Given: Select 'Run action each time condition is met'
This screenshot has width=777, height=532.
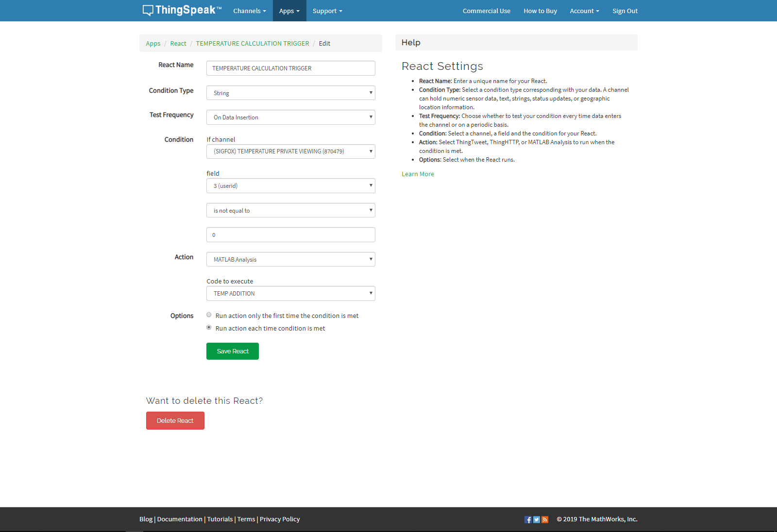Looking at the screenshot, I should (x=209, y=328).
